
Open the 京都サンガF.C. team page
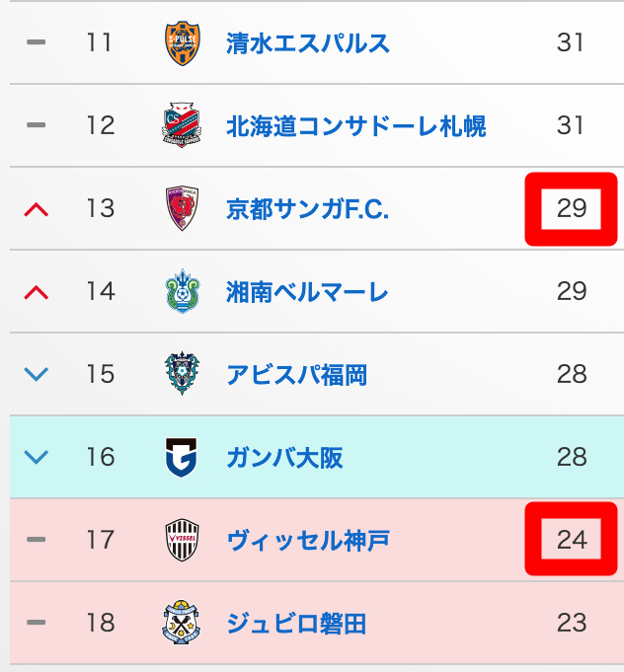point(307,209)
